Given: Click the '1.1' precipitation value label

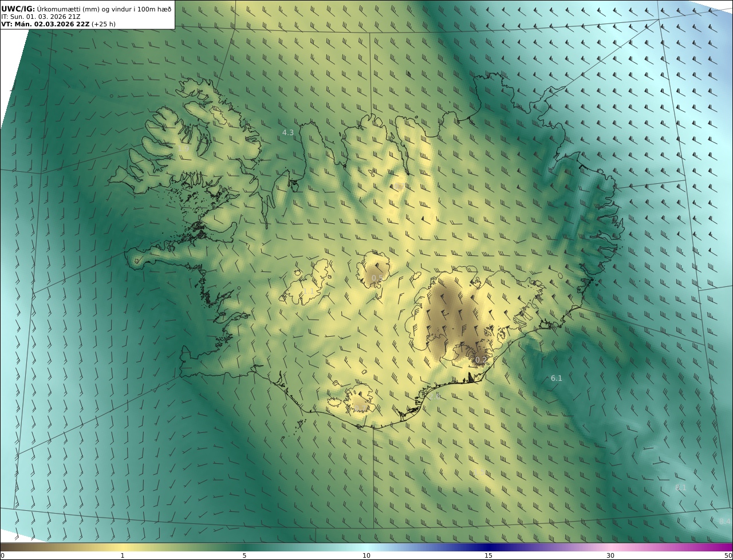Looking at the screenshot, I should 308,292.
